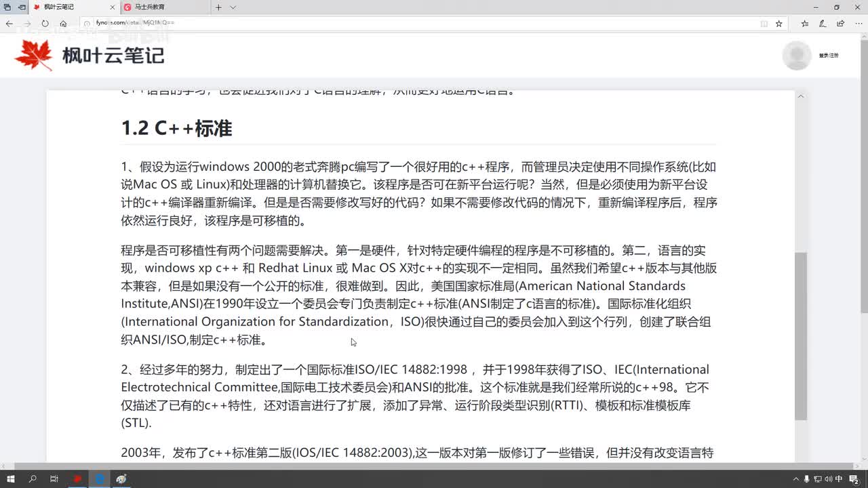
Task: Click the site info icon in address bar
Action: click(87, 23)
